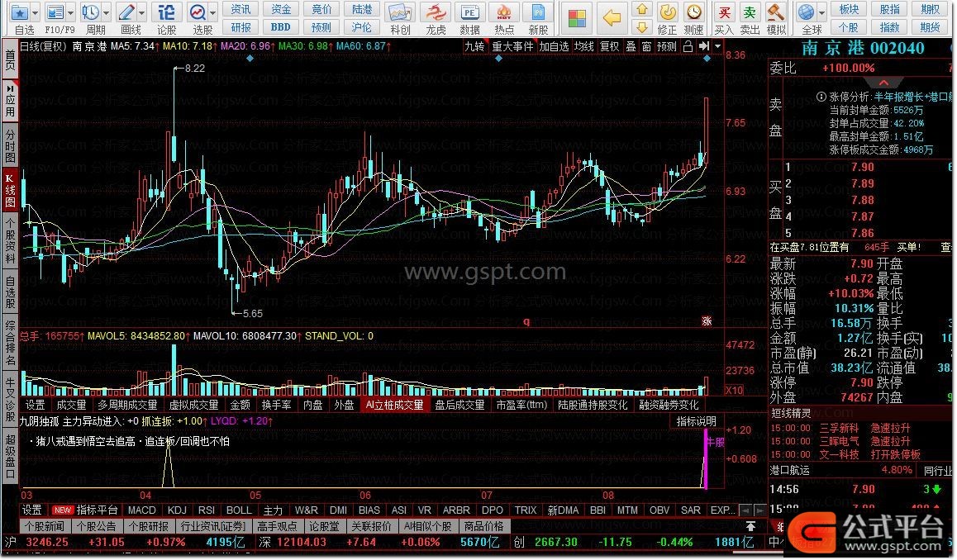Toggle 均线 moving averages display
957x560 pixels.
pos(584,46)
